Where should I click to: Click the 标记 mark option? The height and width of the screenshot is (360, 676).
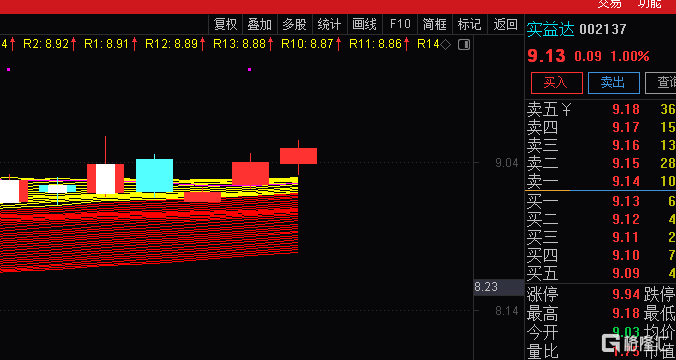[469, 24]
